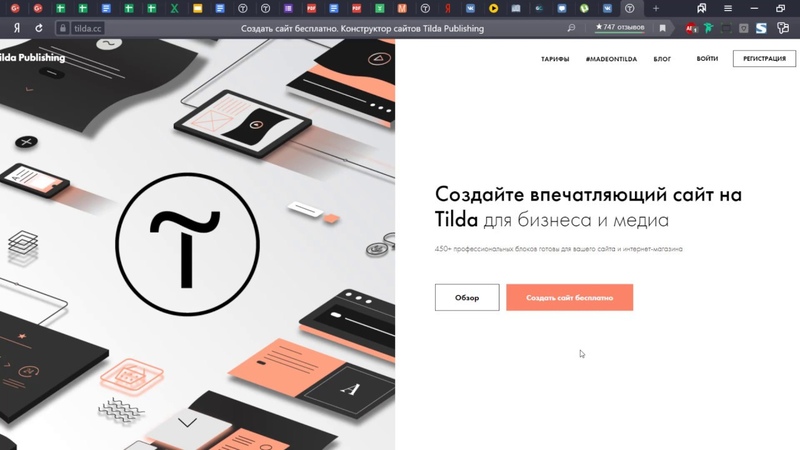Click the text для бизнеса и медиа
This screenshot has width=800, height=450.
pos(576,220)
